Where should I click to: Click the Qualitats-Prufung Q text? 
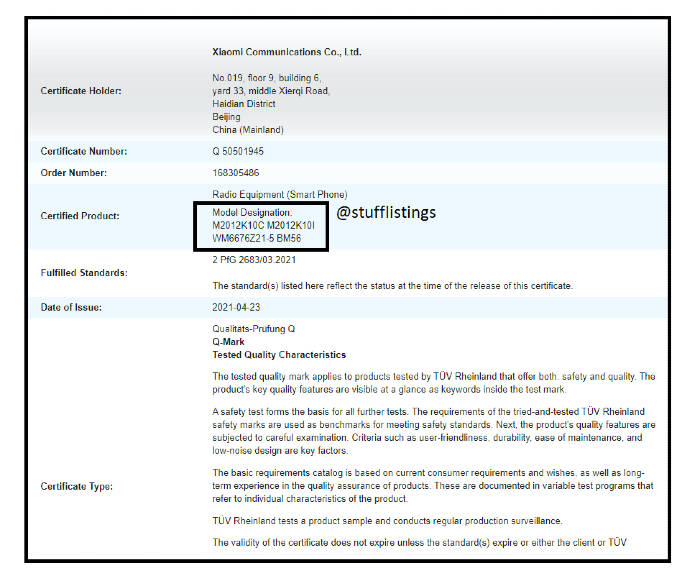(x=254, y=329)
